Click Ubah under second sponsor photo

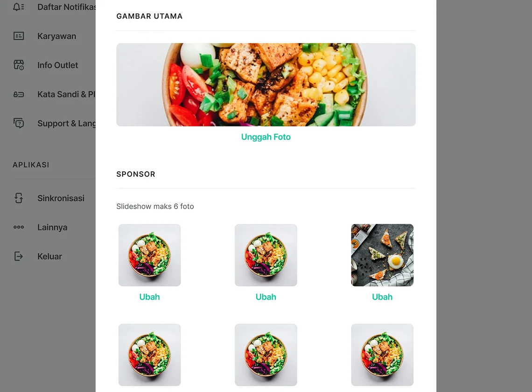pyautogui.click(x=266, y=297)
